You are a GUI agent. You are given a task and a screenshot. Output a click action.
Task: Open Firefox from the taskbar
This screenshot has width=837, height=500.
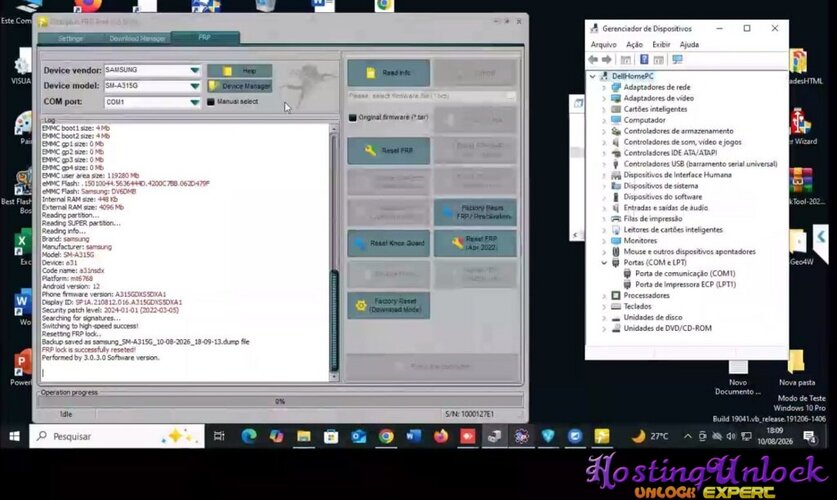tap(440, 436)
